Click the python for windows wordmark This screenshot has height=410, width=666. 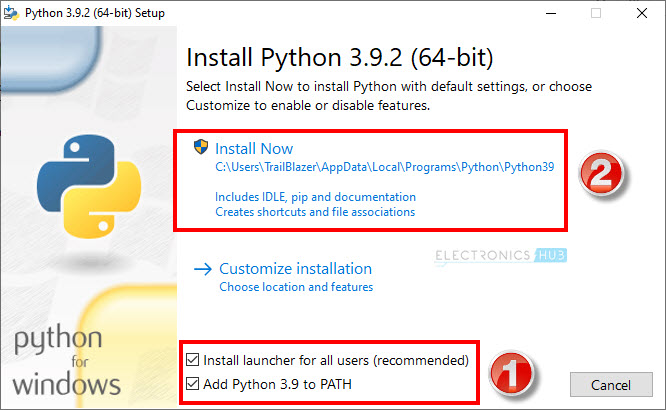point(67,360)
